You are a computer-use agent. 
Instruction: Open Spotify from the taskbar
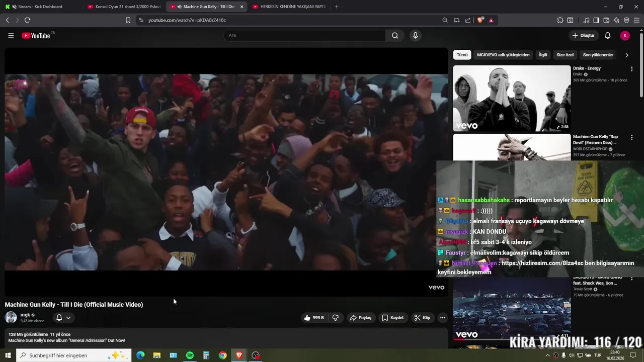click(x=190, y=355)
